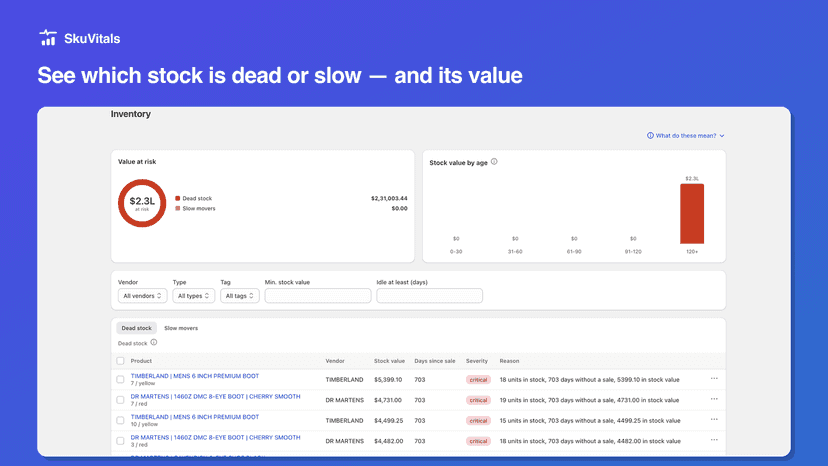Open more actions for $4,731.00 Dr Martens row
Viewport: 828px width, 466px height.
(x=714, y=399)
